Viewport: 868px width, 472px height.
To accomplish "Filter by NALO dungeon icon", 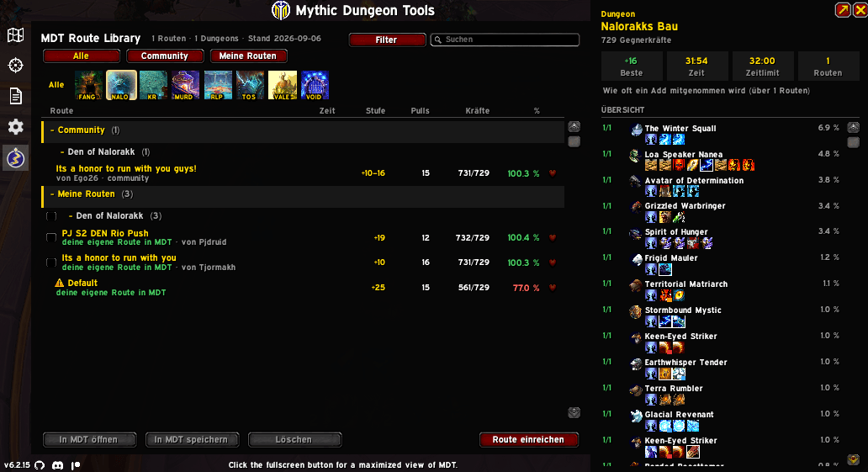I will click(121, 85).
